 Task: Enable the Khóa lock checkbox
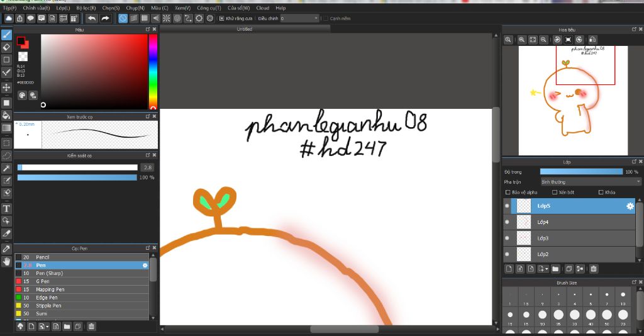pos(601,193)
